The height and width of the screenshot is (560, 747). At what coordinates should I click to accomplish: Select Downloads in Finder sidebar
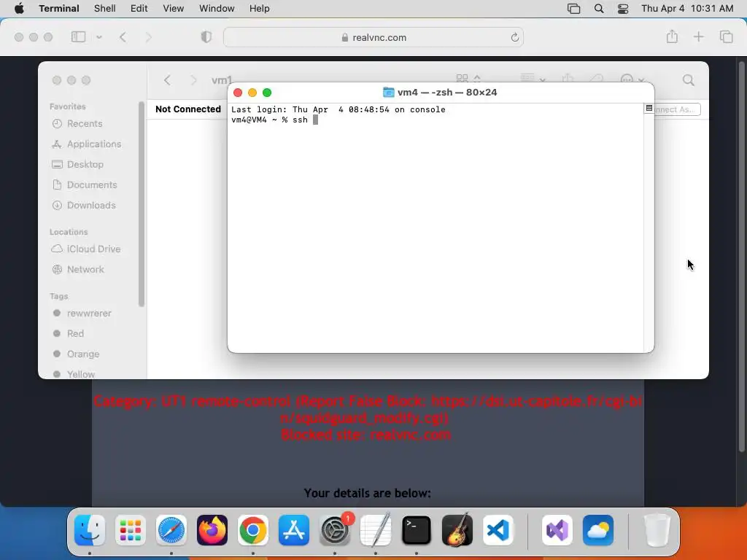coord(93,205)
